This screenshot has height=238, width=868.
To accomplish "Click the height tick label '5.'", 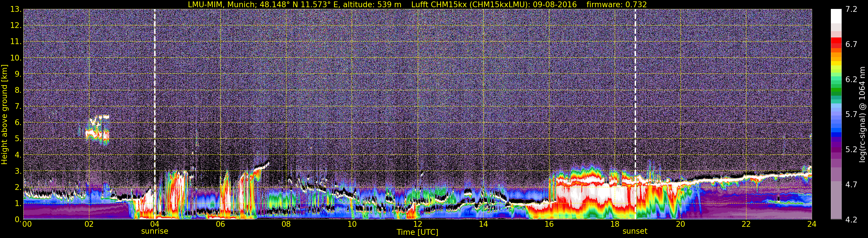I will coord(18,139).
